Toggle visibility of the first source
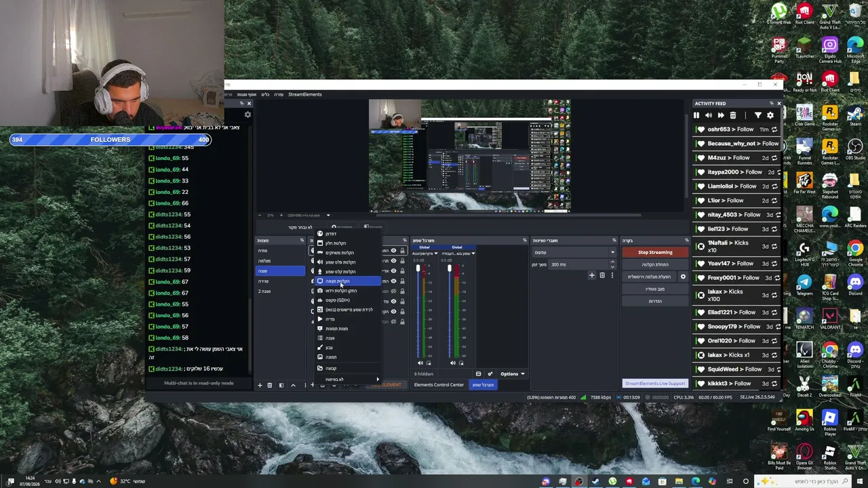This screenshot has width=868, height=488. click(393, 251)
